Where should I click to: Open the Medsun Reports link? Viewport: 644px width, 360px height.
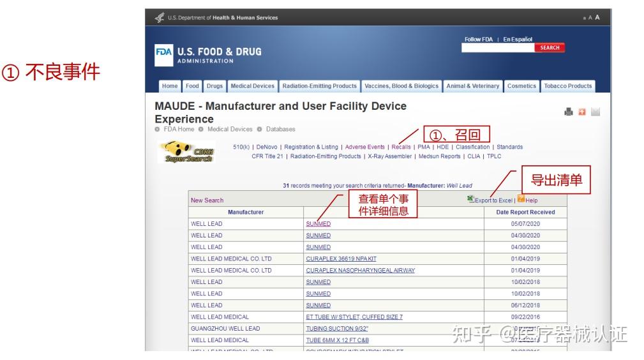coord(440,156)
